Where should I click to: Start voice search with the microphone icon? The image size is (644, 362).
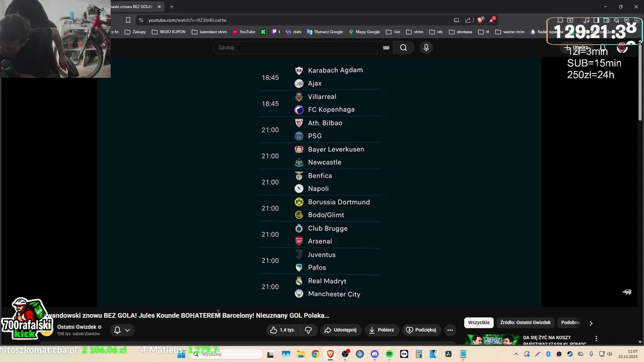pos(426,48)
